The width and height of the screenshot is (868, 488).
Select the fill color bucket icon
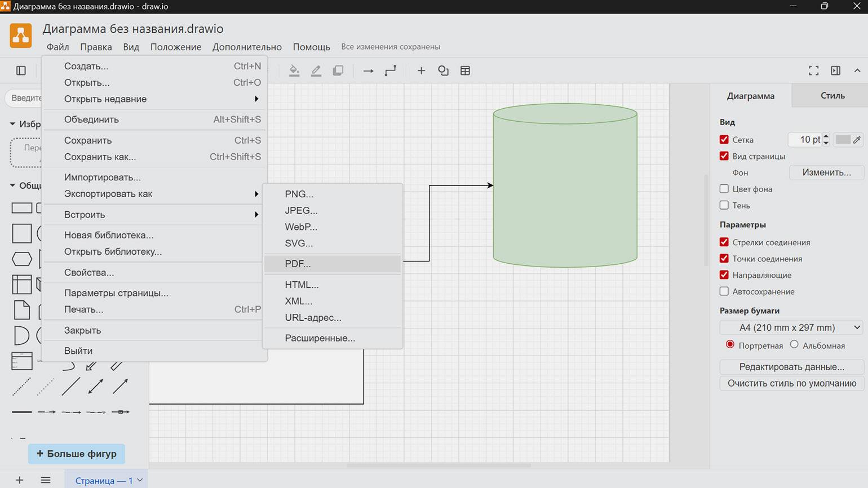click(x=294, y=70)
